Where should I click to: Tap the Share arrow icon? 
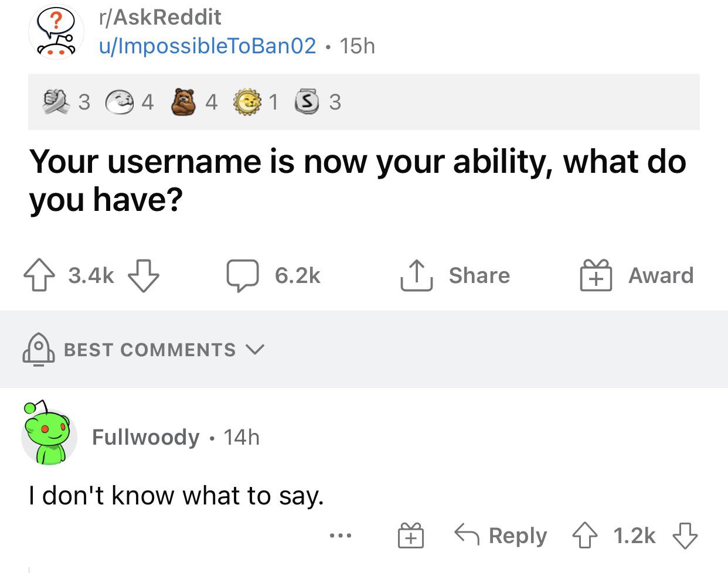(416, 276)
